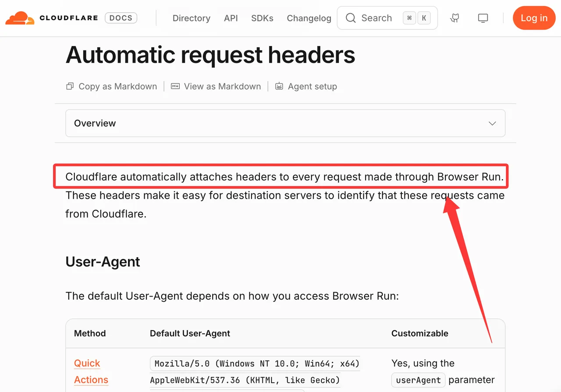Viewport: 561px width, 392px height.
Task: Click the Cloudflare logo in the header
Action: point(52,18)
